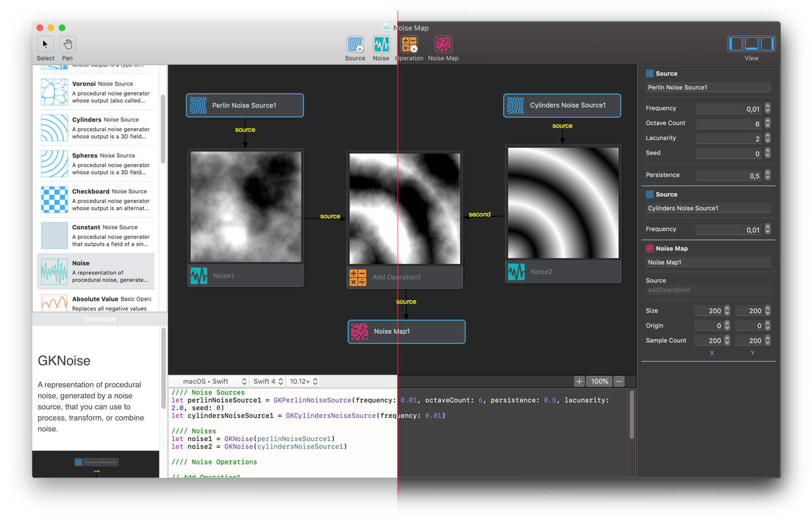Select the Constant noise source icon

54,235
